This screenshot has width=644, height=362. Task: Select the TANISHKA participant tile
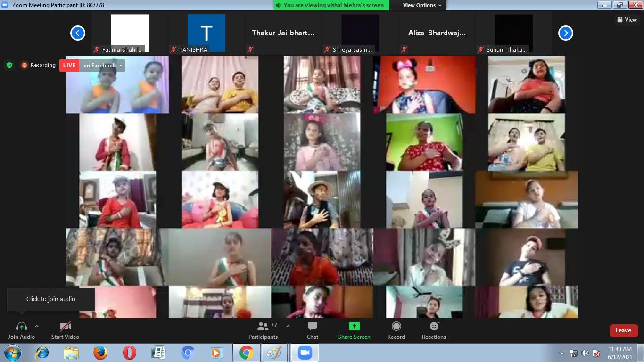click(206, 33)
